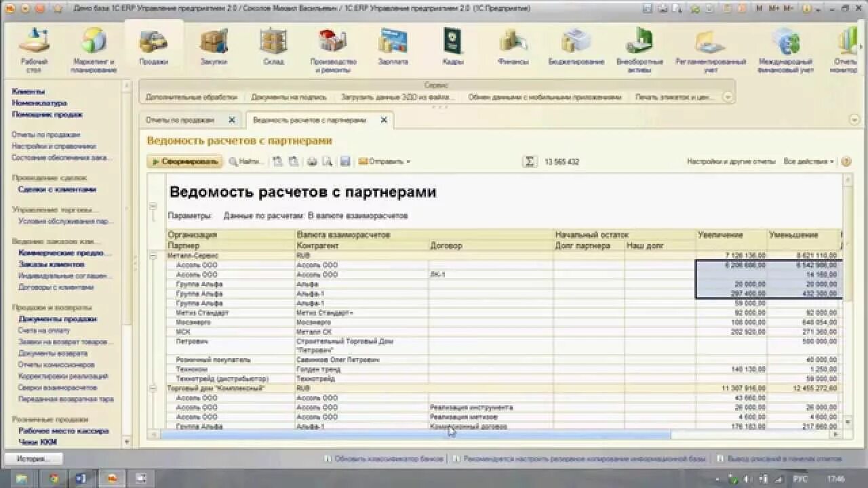Collapse the Торговый дом Комплексный group row
The width and height of the screenshot is (868, 488).
pos(153,389)
